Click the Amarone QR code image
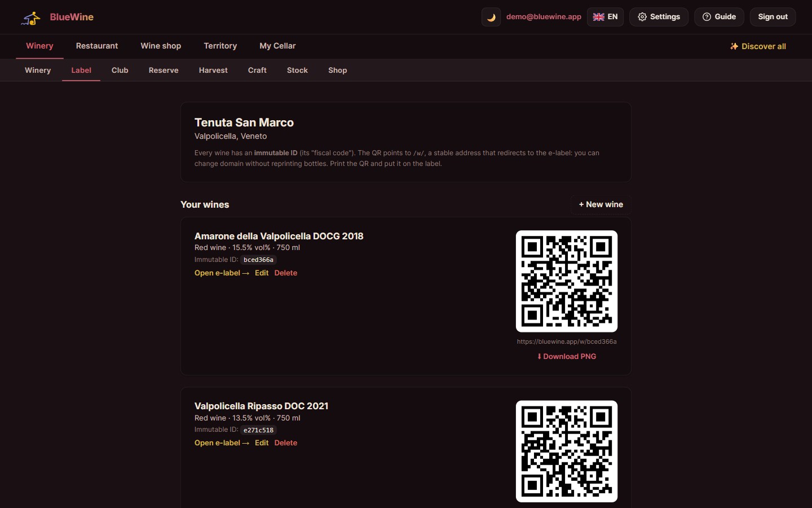 point(567,281)
